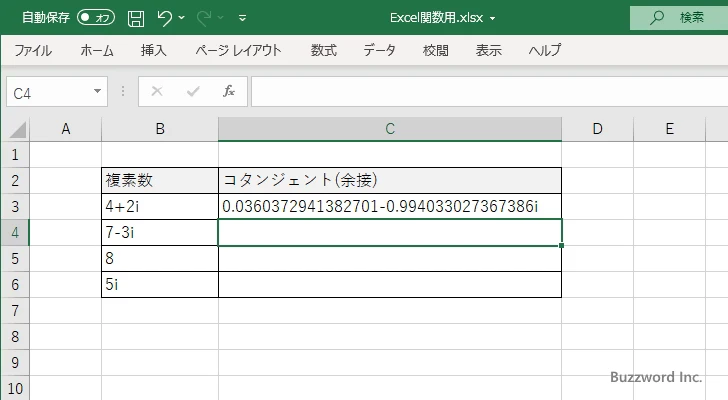This screenshot has width=728, height=400.
Task: Select column B header
Action: click(160, 129)
